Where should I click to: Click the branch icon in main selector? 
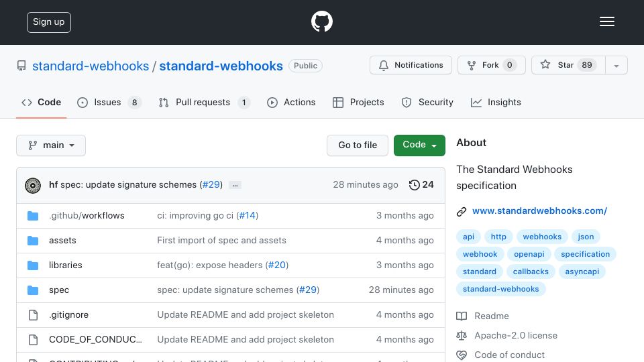pos(32,145)
